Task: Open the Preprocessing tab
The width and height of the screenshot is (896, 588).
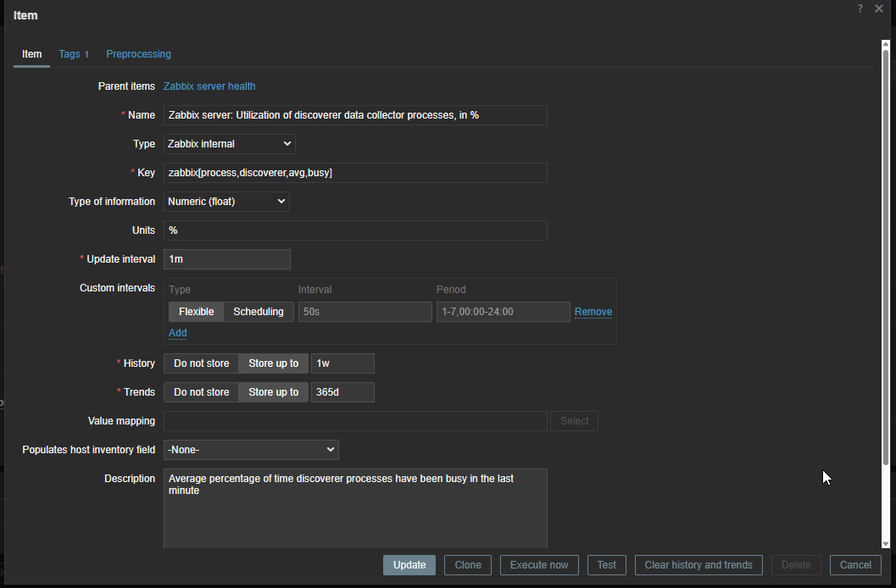Action: pyautogui.click(x=138, y=54)
